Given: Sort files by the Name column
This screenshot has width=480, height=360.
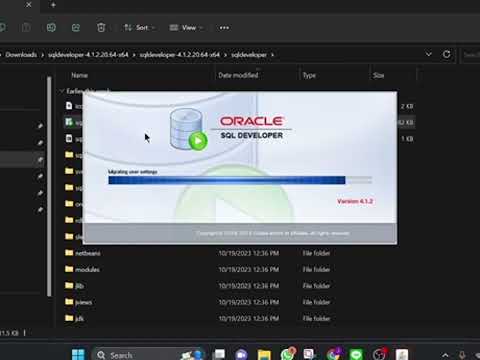Looking at the screenshot, I should 79,75.
